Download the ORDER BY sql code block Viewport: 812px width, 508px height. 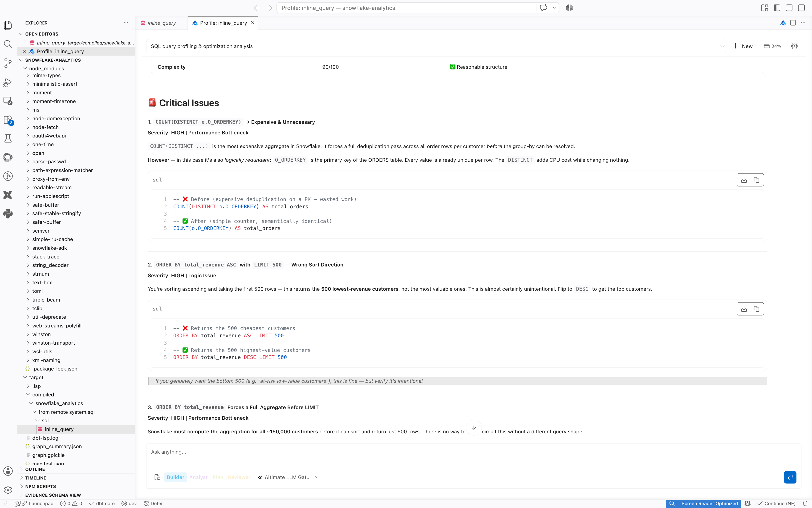[744, 309]
